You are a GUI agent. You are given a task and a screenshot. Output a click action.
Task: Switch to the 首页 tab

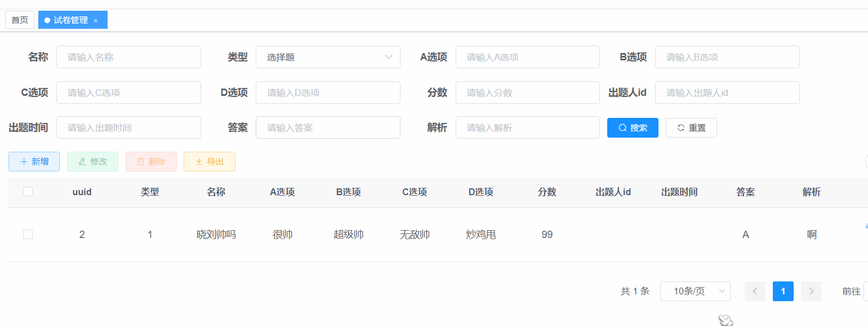coord(20,20)
